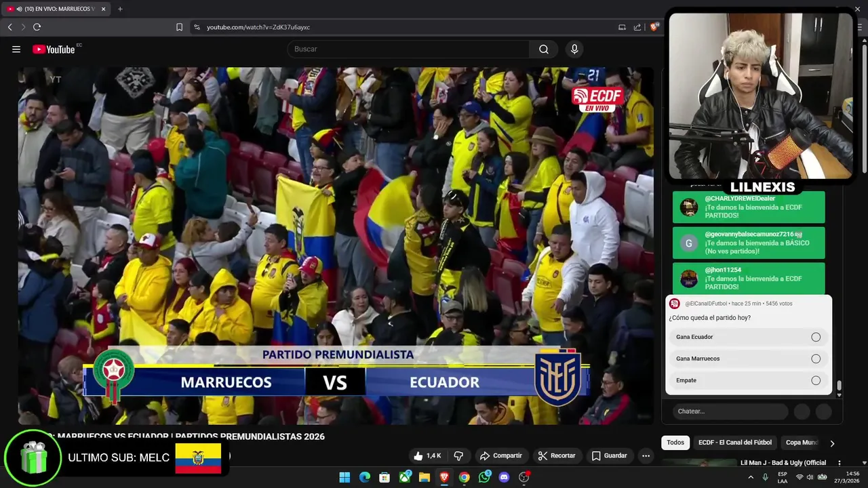Show hidden system tray icons

[x=750, y=477]
